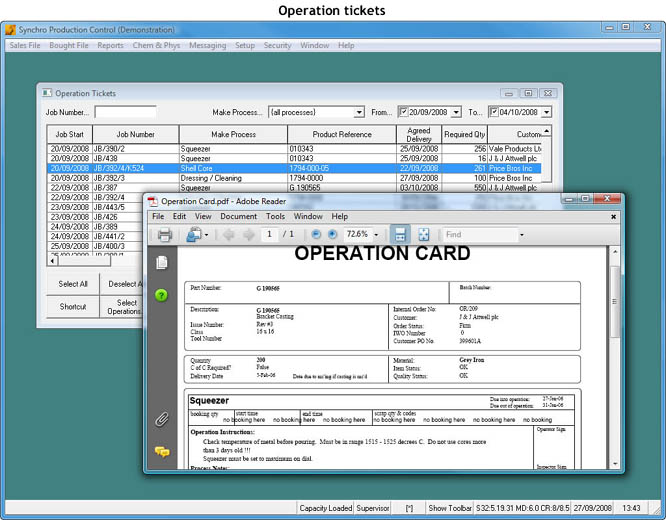Click the tickets table scroll-up arrow
This screenshot has height=520, width=666.
tap(547, 130)
